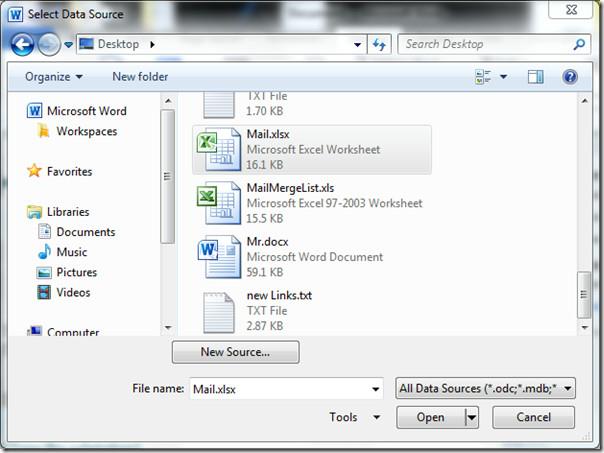Select Documents in the Libraries tree
Viewport: 604px width, 453px height.
click(85, 232)
